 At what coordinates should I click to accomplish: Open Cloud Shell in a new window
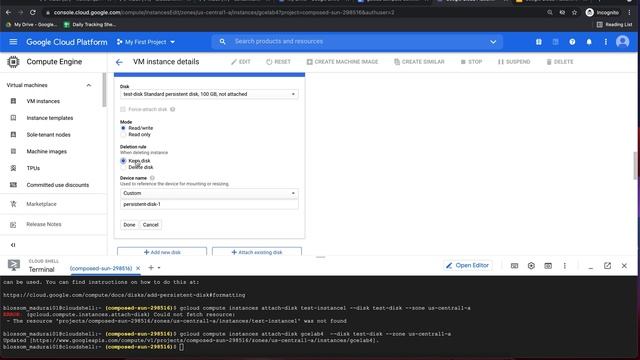click(x=607, y=266)
